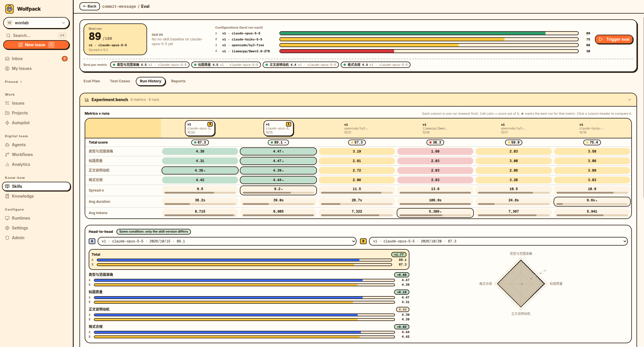The height and width of the screenshot is (347, 644).
Task: Click the search magnifier icon
Action: coord(8,36)
